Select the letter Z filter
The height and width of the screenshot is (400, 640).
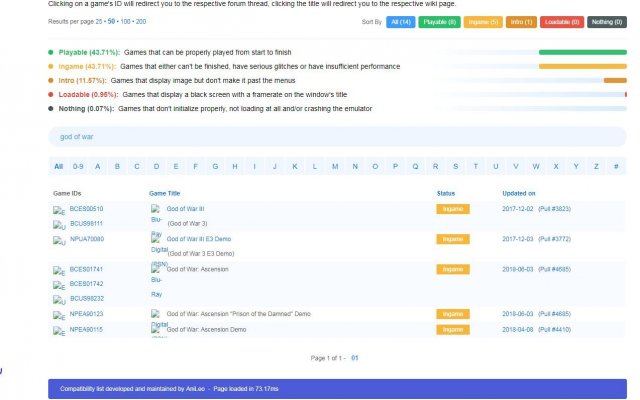596,167
